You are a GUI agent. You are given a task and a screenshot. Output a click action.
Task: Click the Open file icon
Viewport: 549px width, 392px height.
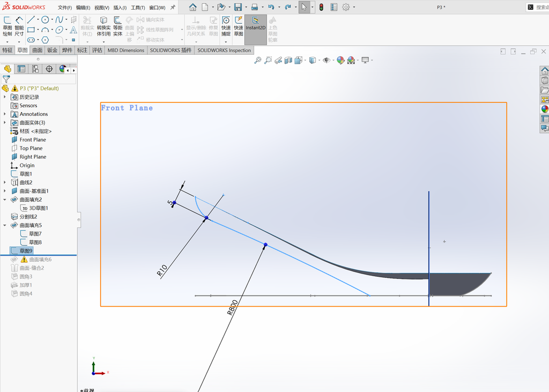tap(220, 7)
